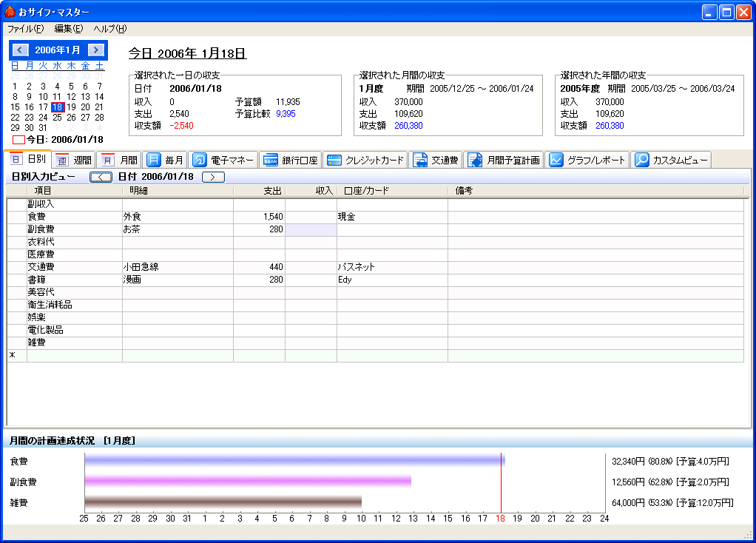
Task: Click the 支出 column header
Action: click(260, 191)
